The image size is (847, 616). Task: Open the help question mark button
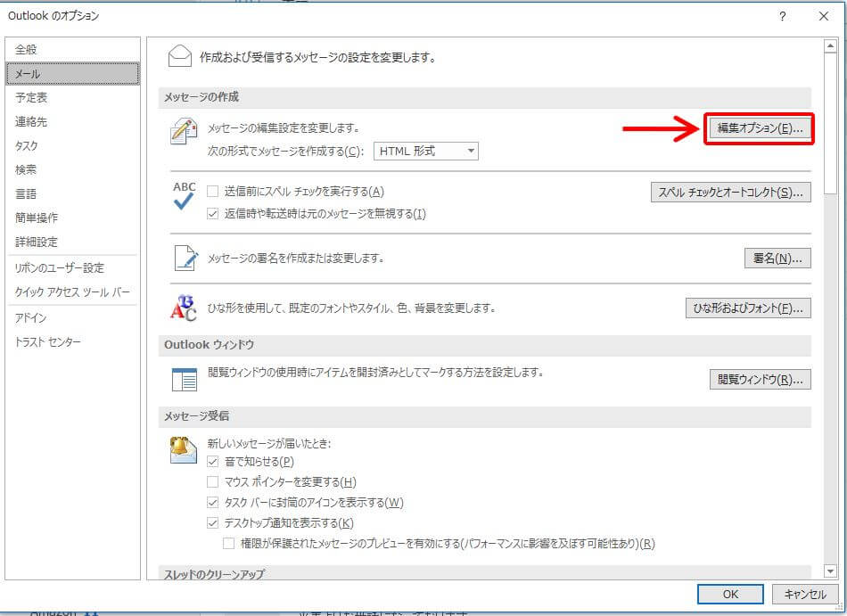(782, 16)
